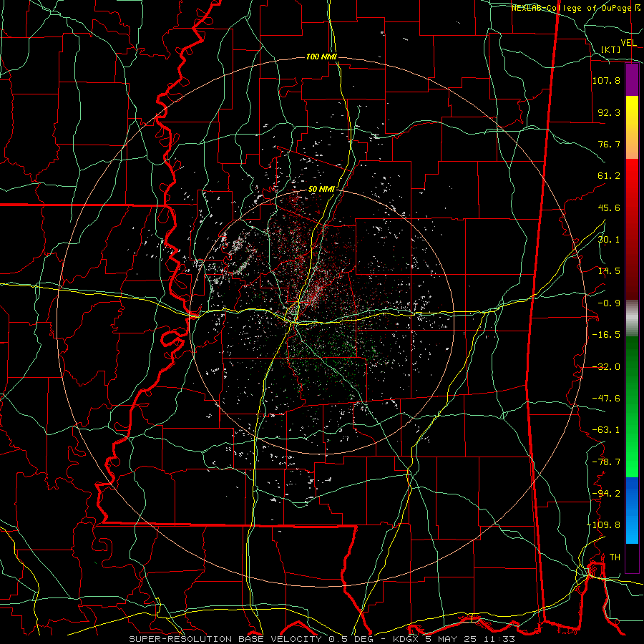Click the 50 NMI range ring label
This screenshot has height=644, width=644.
tap(321, 190)
